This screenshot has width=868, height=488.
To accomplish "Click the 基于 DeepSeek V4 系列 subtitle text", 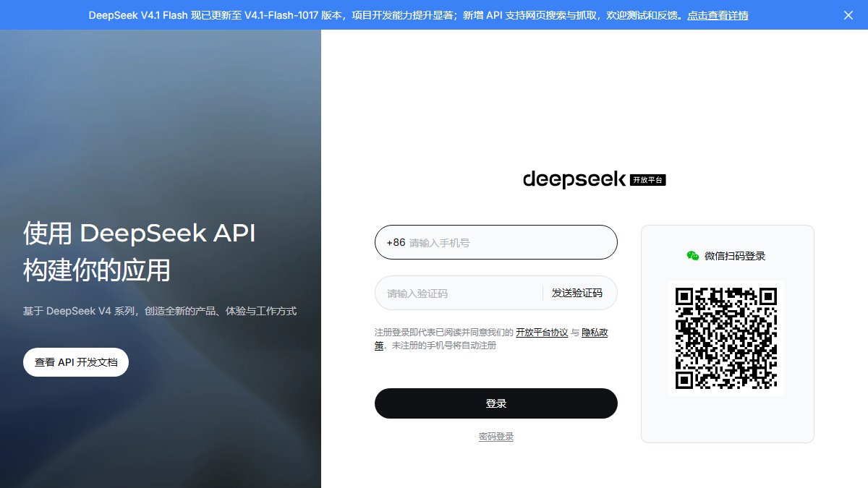I will point(160,311).
